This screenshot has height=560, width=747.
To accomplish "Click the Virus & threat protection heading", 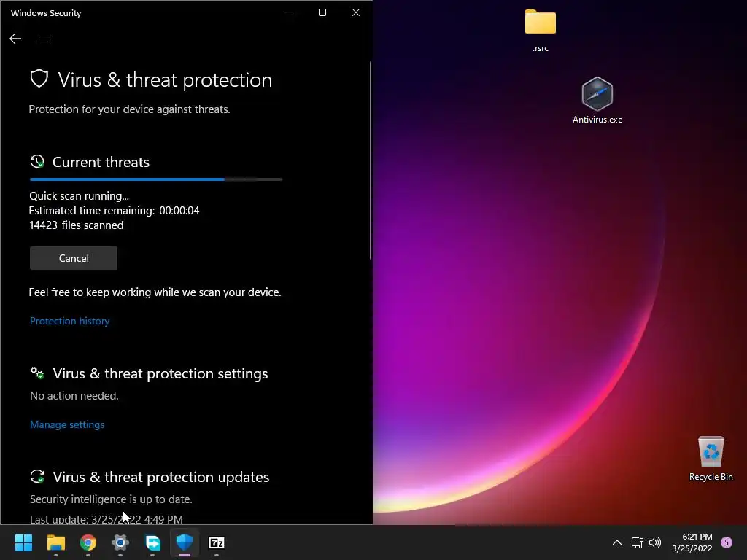I will pyautogui.click(x=165, y=80).
